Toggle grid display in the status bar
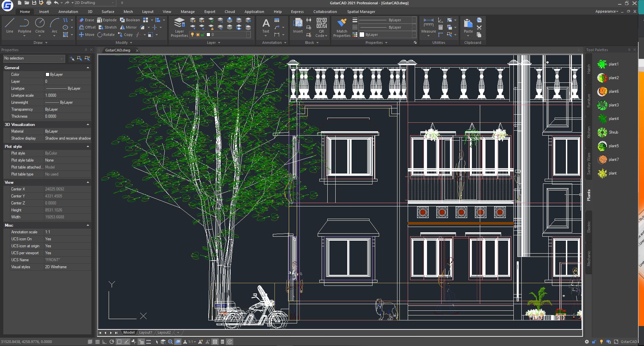 [97, 341]
